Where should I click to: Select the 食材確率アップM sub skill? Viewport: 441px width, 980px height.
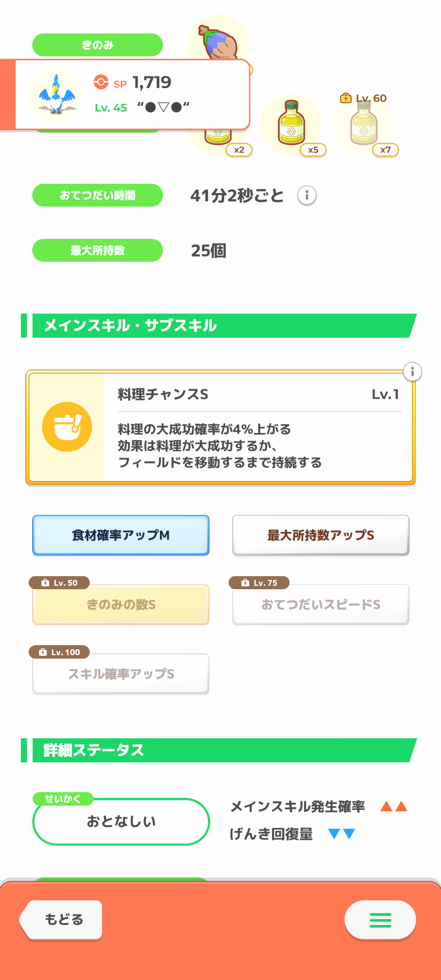121,535
